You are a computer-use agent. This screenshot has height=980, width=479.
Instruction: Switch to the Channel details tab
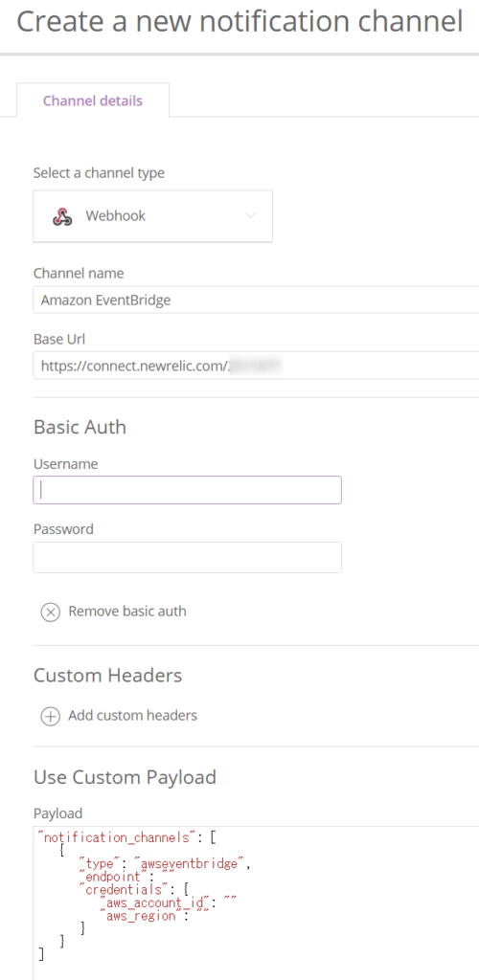(x=93, y=100)
